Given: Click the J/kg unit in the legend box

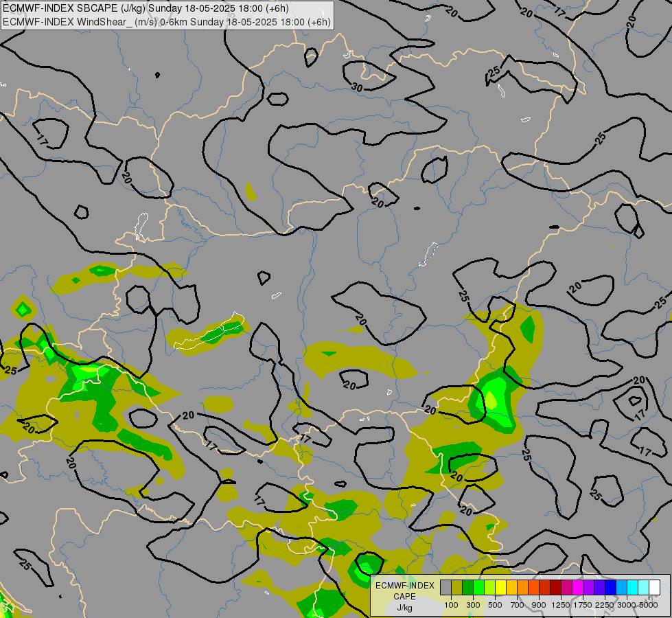Looking at the screenshot, I should pyautogui.click(x=404, y=608).
